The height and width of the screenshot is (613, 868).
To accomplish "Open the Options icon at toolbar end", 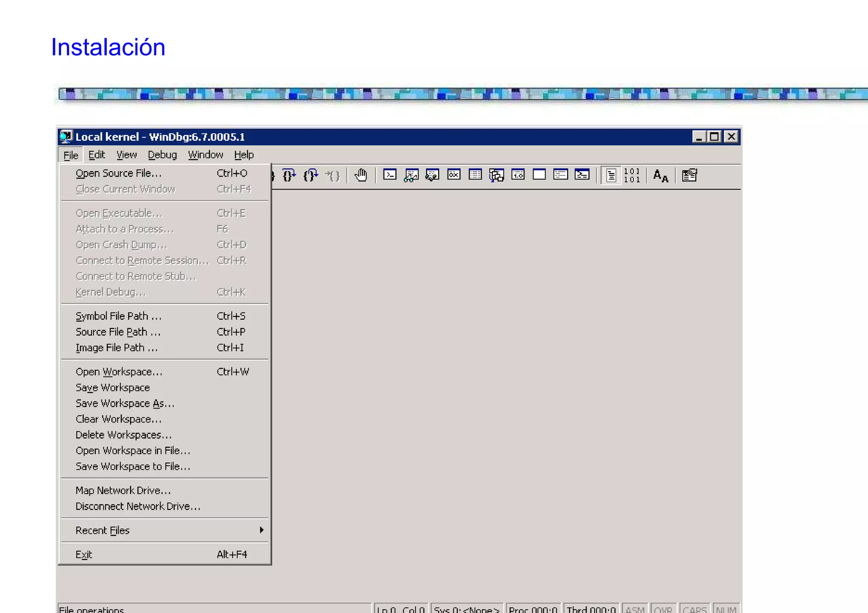I will tap(689, 175).
